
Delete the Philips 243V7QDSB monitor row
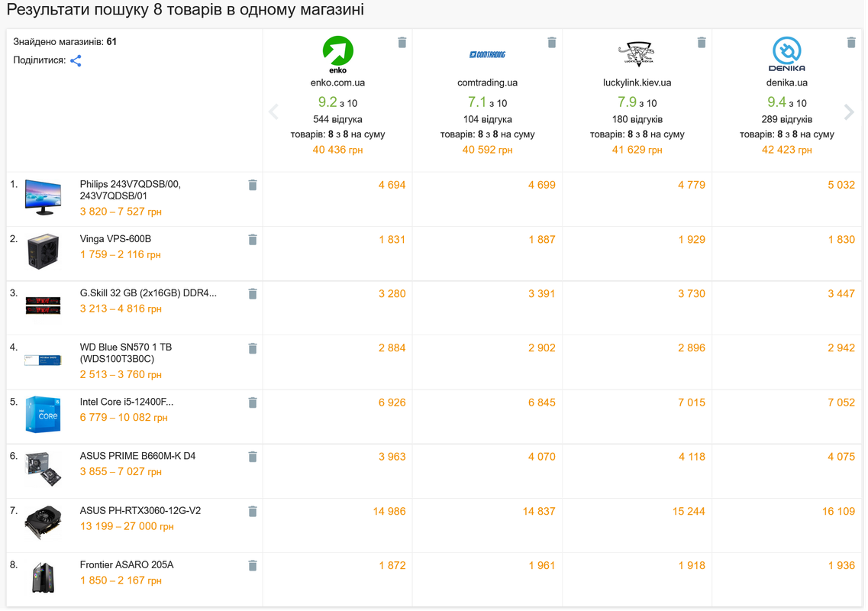coord(253,186)
